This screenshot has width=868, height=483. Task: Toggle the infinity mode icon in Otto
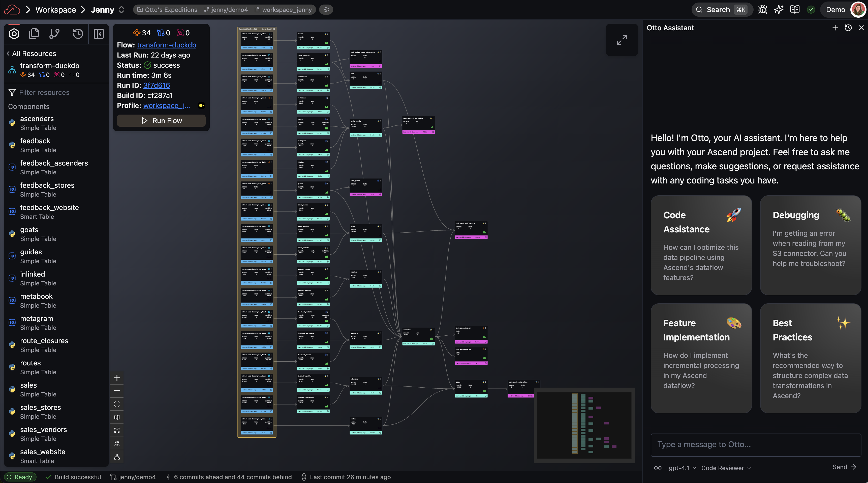point(657,468)
